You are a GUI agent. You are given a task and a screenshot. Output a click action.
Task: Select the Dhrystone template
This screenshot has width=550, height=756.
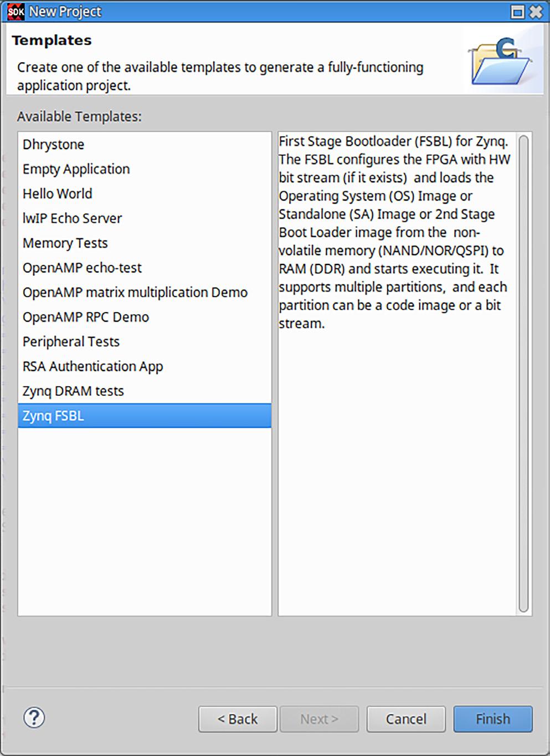tap(145, 145)
